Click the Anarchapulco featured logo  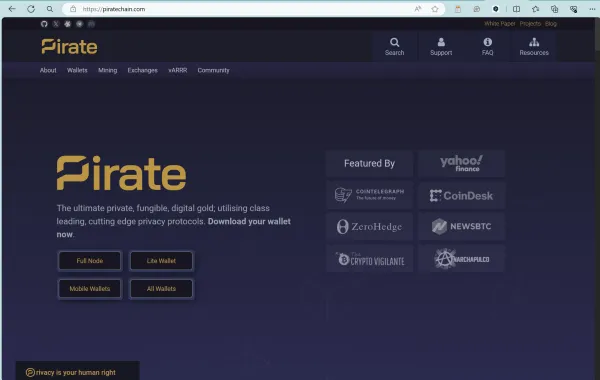tap(461, 259)
